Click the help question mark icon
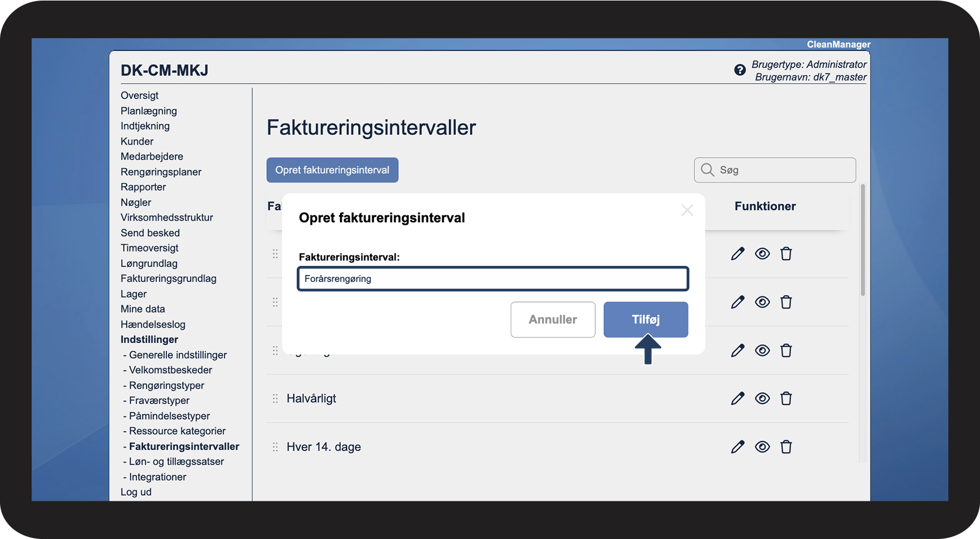 pos(739,70)
